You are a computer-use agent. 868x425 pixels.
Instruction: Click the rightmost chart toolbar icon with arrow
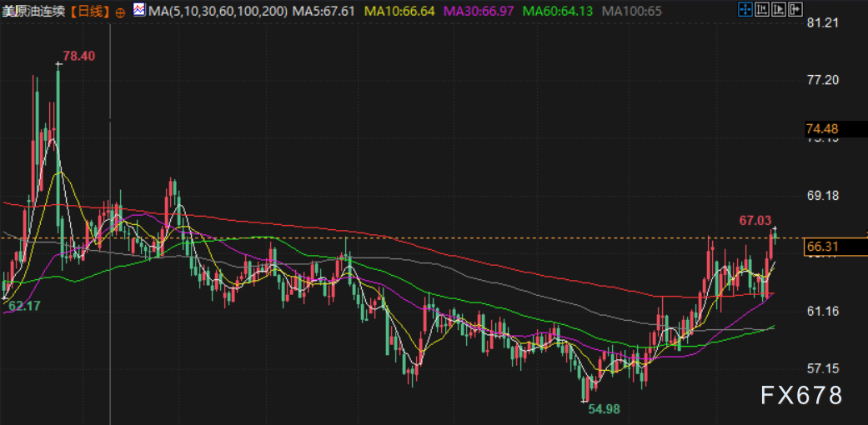pyautogui.click(x=794, y=11)
